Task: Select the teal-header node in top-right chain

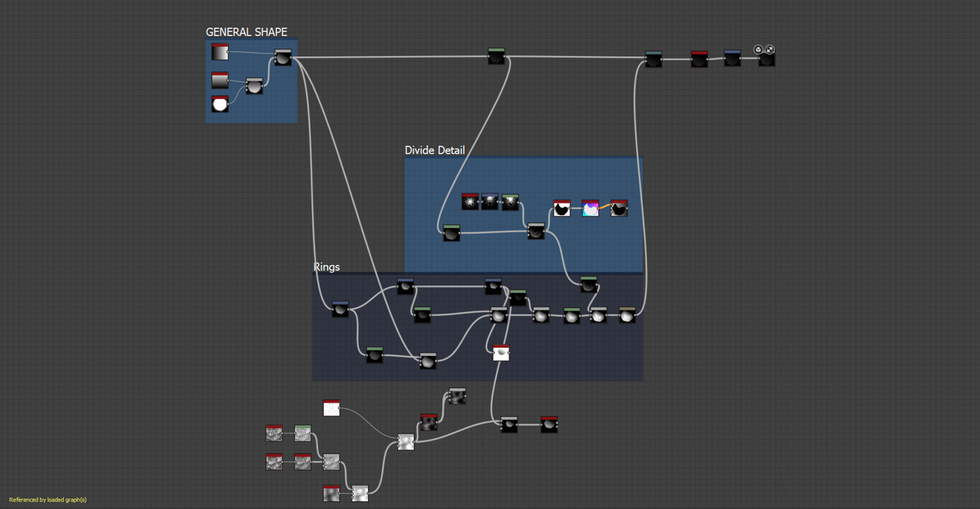Action: click(x=653, y=59)
